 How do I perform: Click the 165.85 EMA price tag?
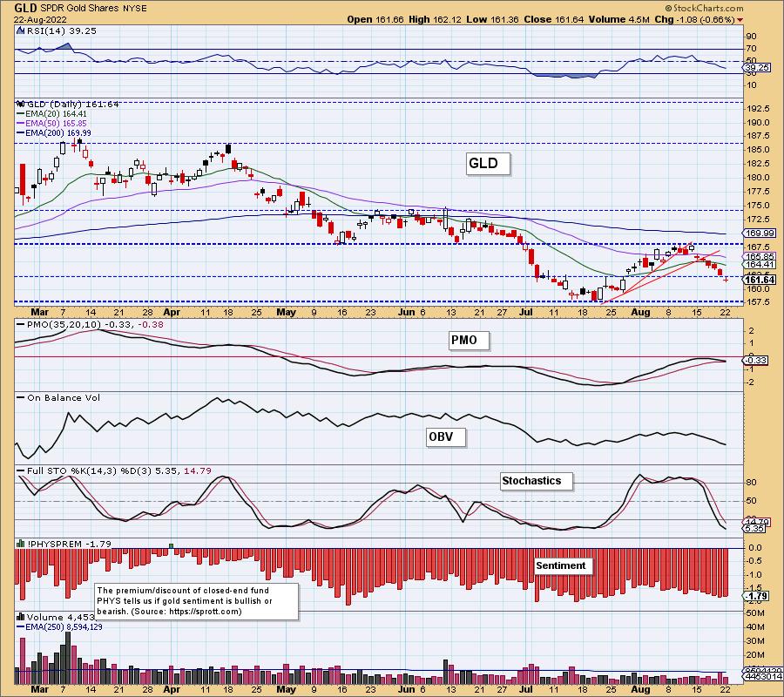tap(759, 256)
